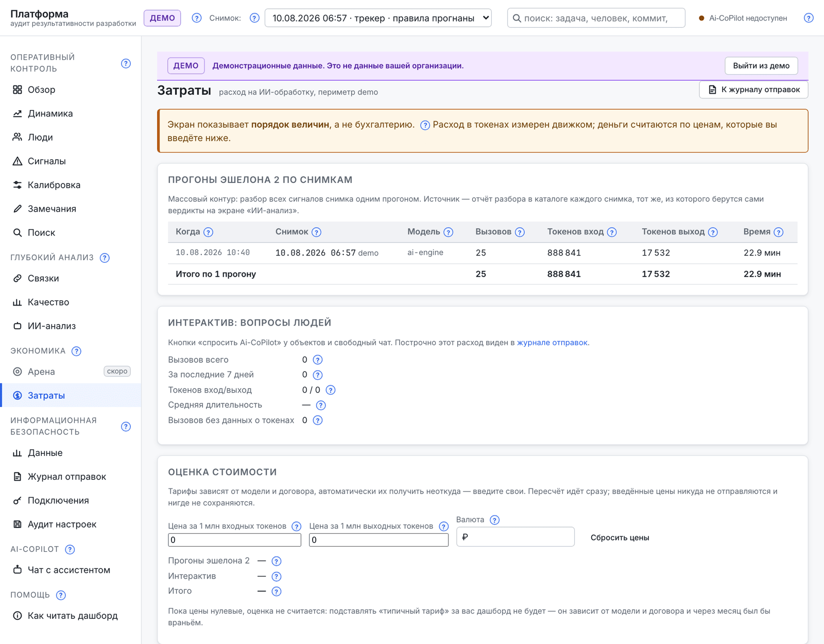The width and height of the screenshot is (824, 644).
Task: Open the Подключения key icon
Action: coord(18,500)
